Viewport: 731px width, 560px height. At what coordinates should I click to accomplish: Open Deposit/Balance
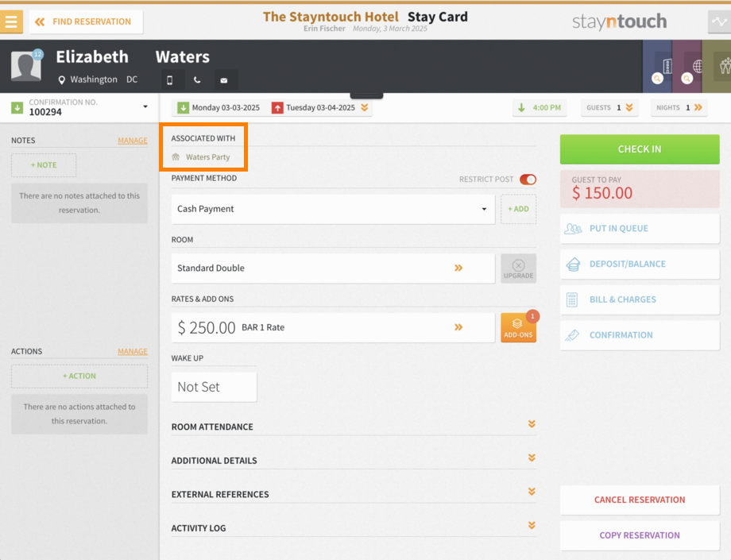pyautogui.click(x=640, y=265)
